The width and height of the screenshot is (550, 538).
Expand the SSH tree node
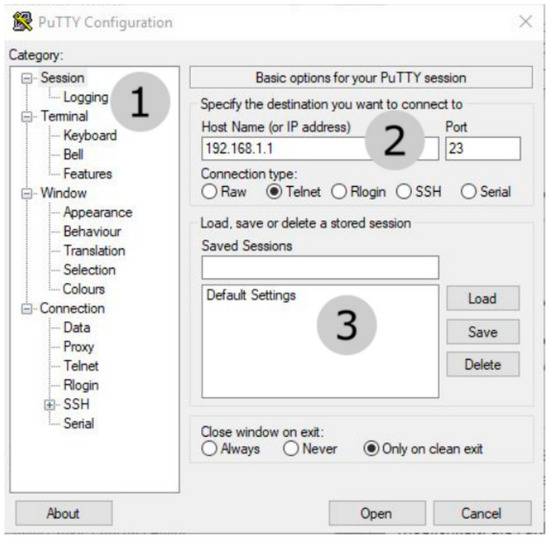[49, 405]
